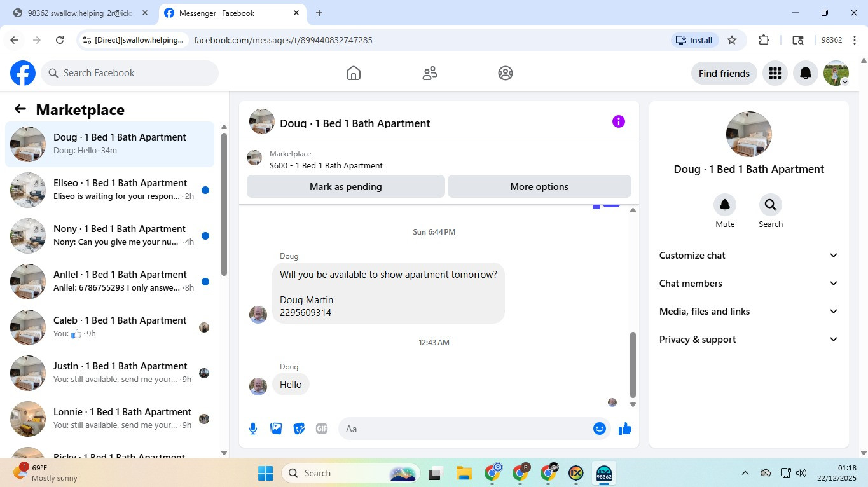Open the clock and date in system tray
Screen dimensions: 868x487
coord(838,473)
